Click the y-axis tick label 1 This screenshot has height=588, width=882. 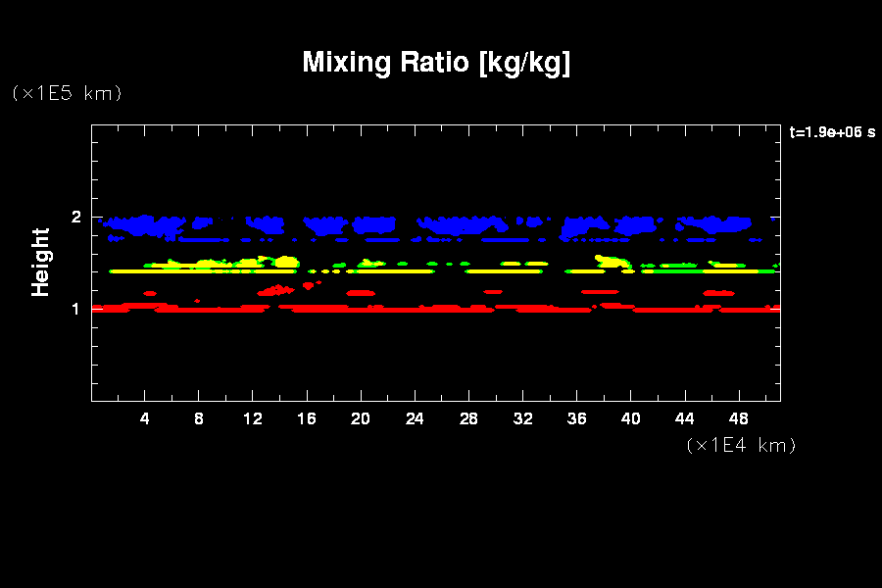click(x=75, y=309)
